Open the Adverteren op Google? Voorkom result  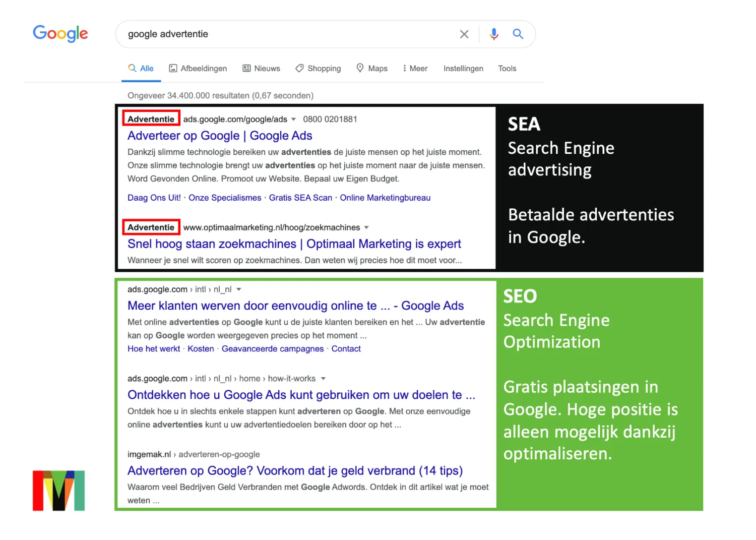[295, 470]
